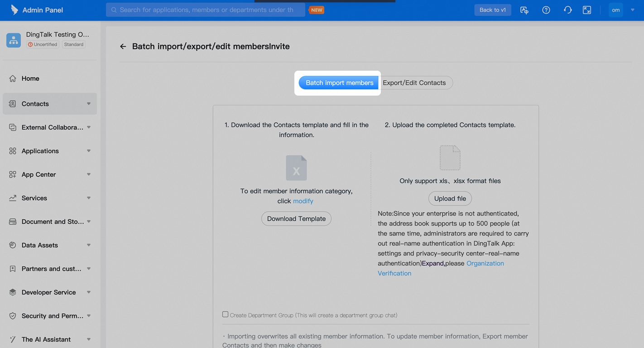Click the Services chart icon

point(13,198)
